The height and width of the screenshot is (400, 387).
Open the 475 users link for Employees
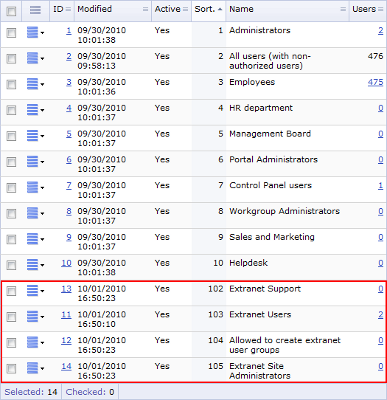tap(375, 82)
